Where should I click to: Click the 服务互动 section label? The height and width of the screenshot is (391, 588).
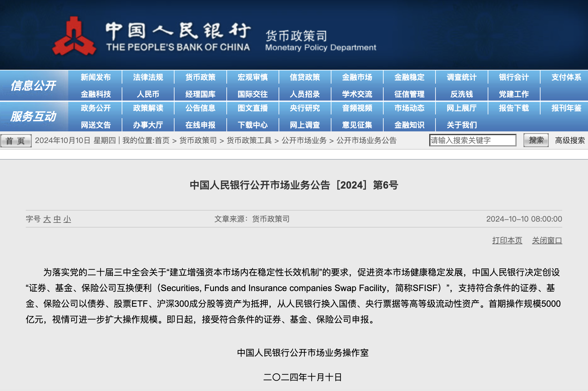pyautogui.click(x=34, y=116)
